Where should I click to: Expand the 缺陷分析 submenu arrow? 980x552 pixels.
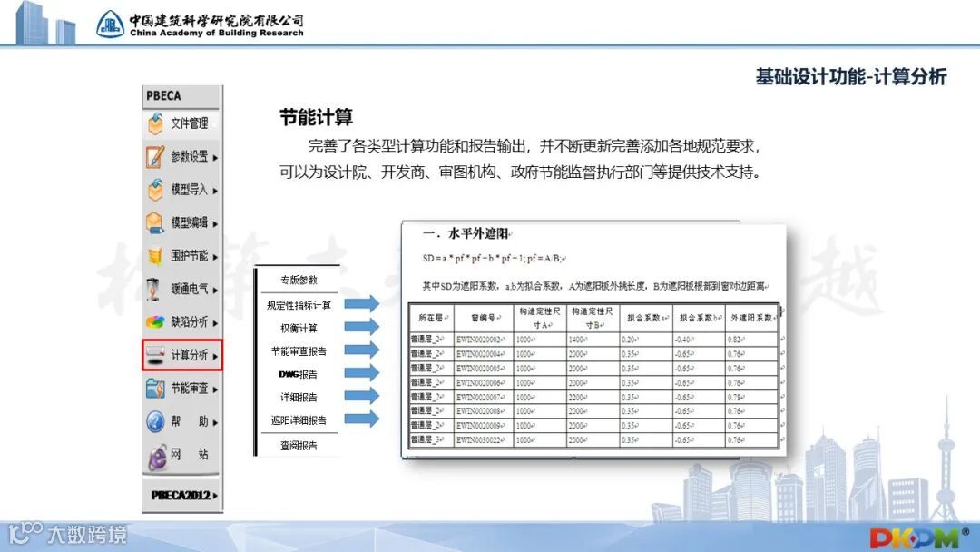[215, 323]
